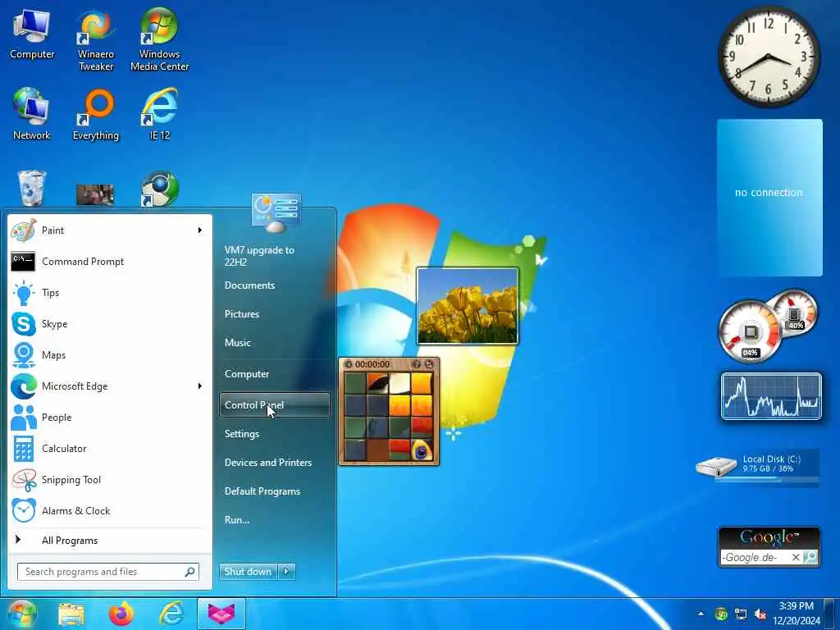The width and height of the screenshot is (840, 630).
Task: Launch Firefox from the taskbar
Action: pos(121,614)
